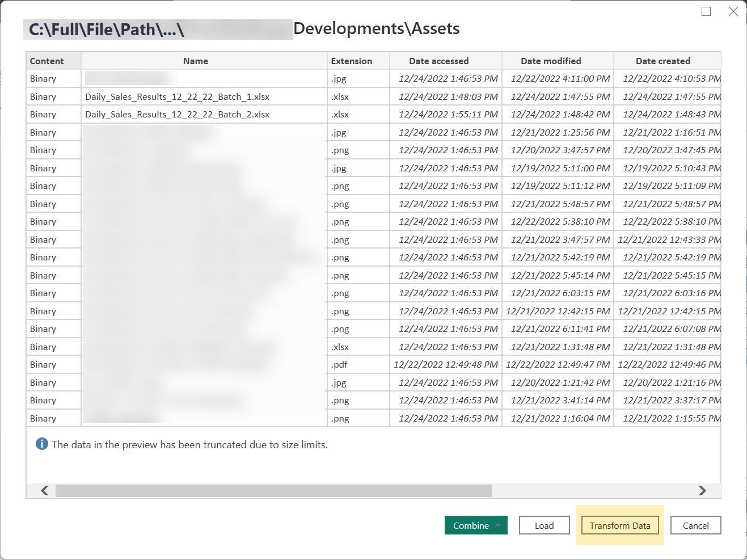Screen dimensions: 747x560
Task: Click the left arrow of horizontal scrollbar
Action: click(45, 491)
